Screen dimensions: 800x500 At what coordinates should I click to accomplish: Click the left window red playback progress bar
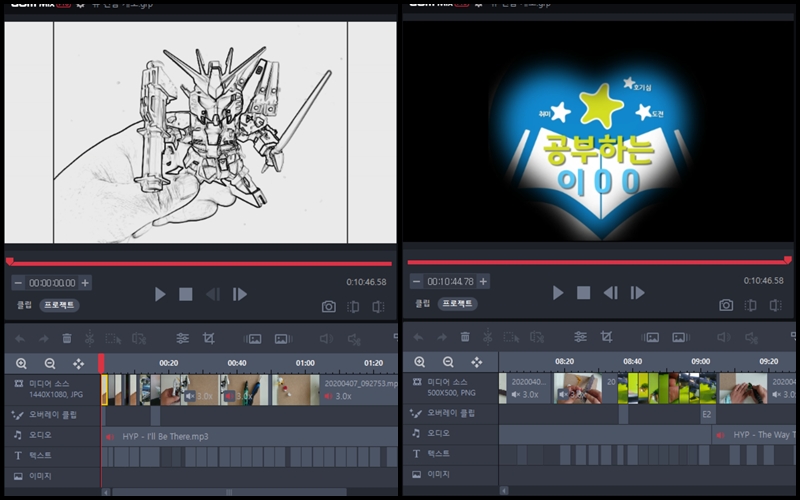point(201,264)
